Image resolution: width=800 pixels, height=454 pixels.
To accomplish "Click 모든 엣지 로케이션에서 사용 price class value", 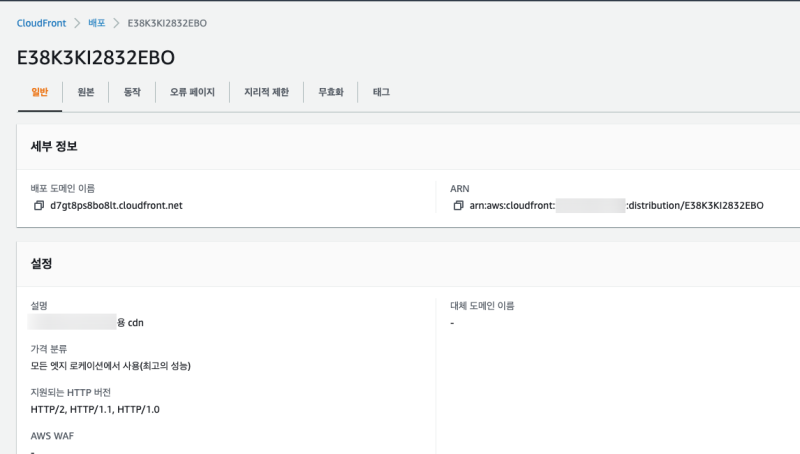I will [111, 366].
